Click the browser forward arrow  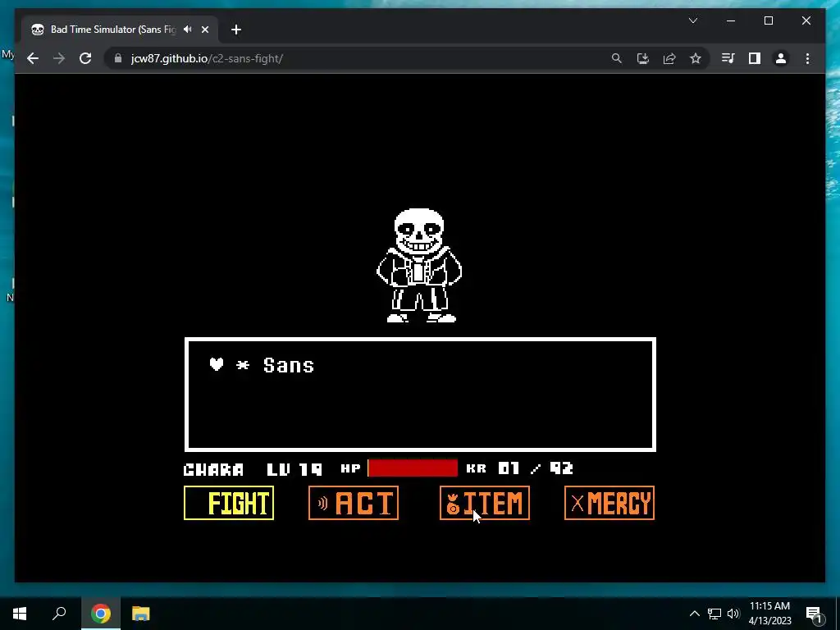pos(59,58)
